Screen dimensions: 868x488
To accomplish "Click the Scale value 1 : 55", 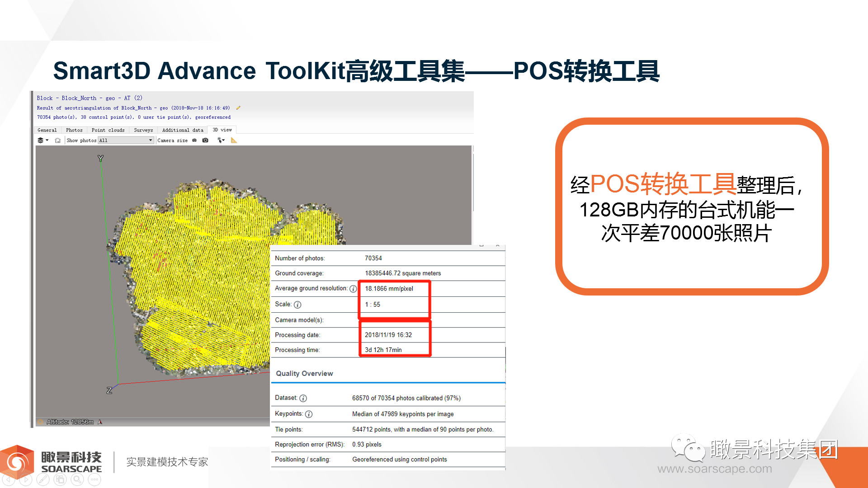I will click(373, 304).
